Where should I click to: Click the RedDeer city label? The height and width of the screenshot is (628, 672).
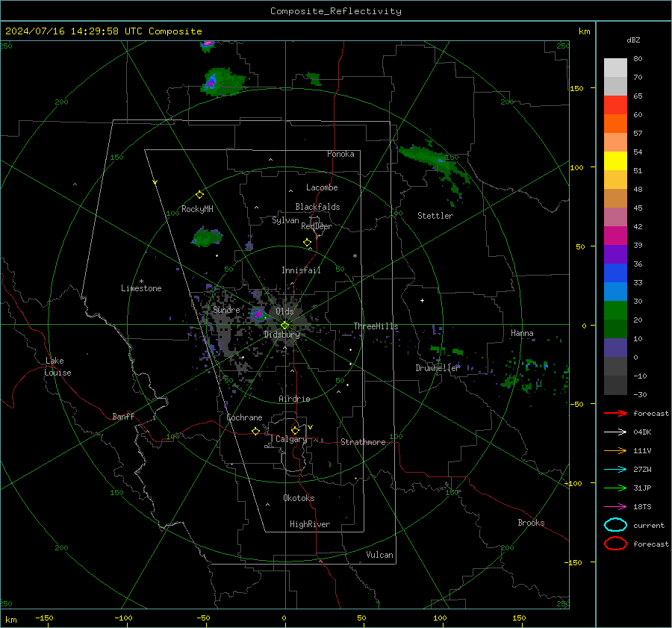(317, 226)
